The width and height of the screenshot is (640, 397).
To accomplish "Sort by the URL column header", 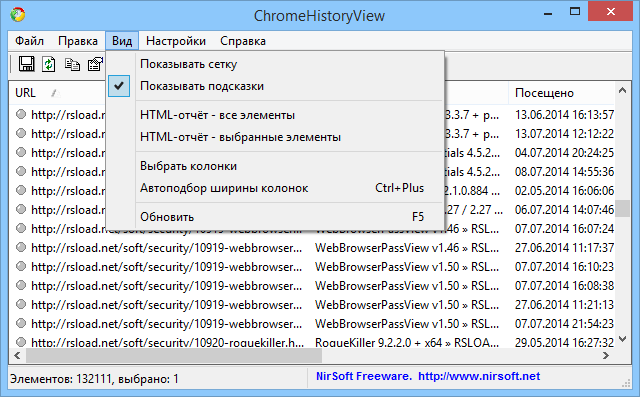I will [57, 93].
